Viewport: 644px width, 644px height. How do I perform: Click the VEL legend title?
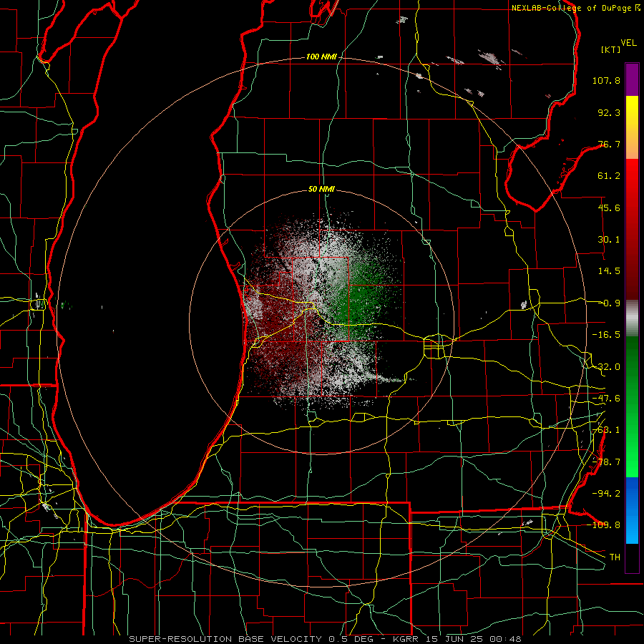[x=628, y=43]
